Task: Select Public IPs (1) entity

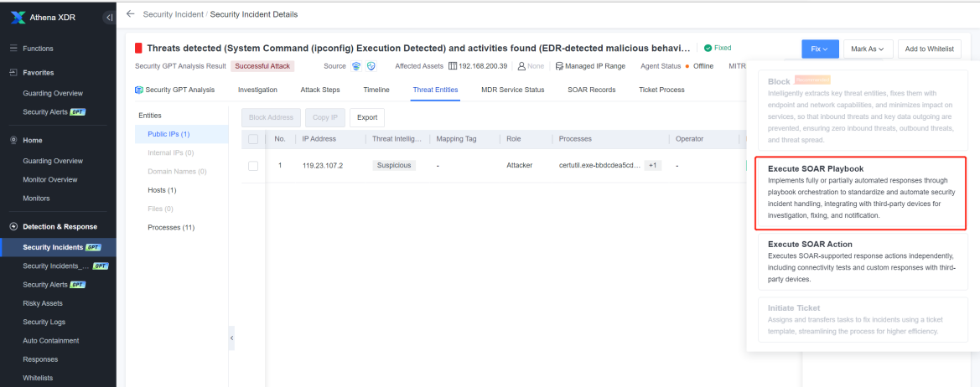Action: [x=182, y=134]
